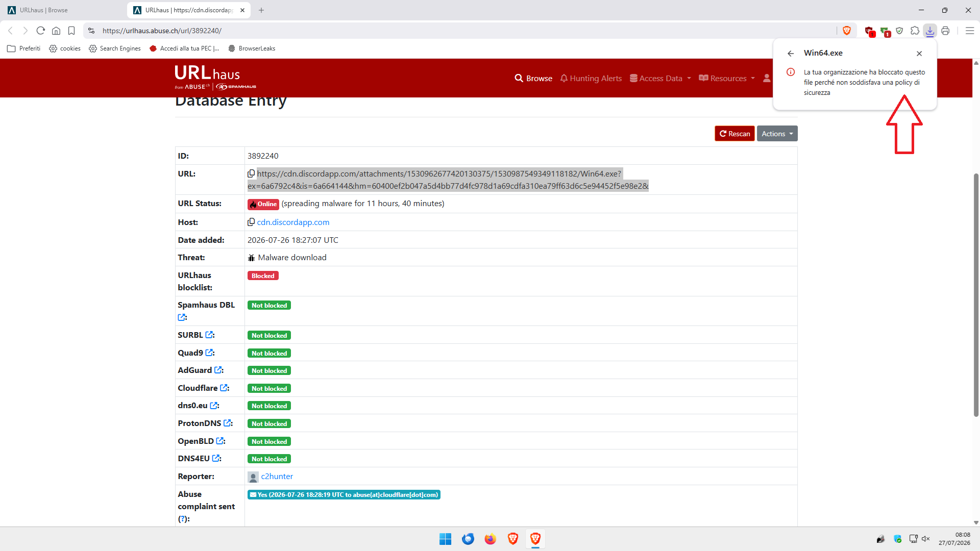Open the Browse page in the URLhaus header

pyautogui.click(x=533, y=78)
